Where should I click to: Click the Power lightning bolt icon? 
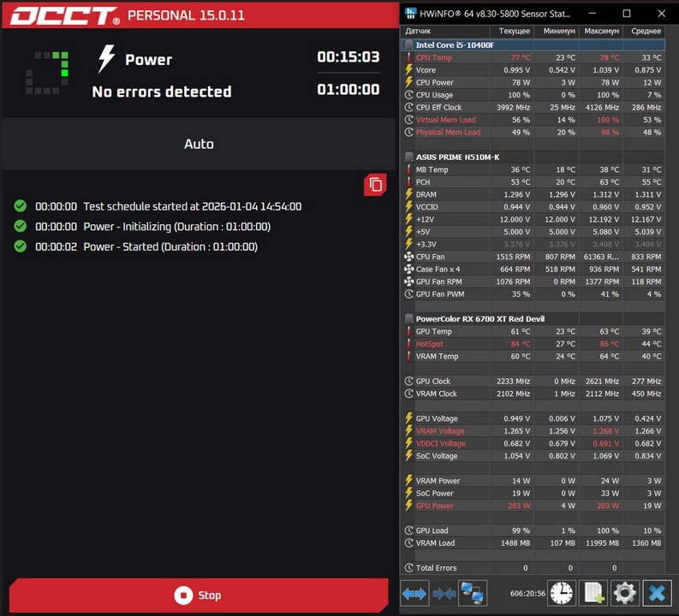point(106,59)
